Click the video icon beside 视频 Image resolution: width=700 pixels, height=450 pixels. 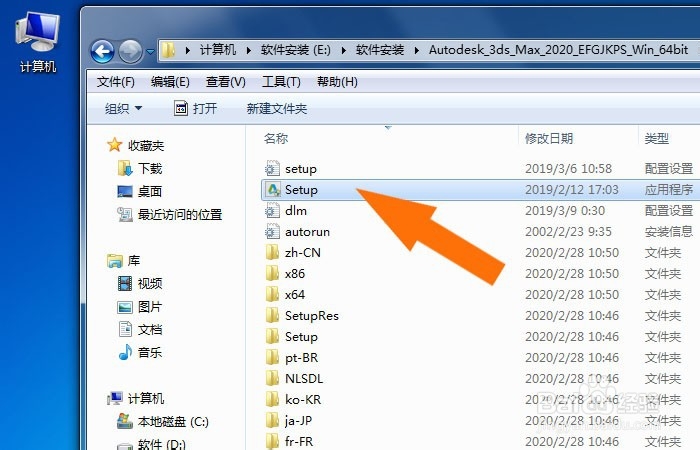point(125,283)
